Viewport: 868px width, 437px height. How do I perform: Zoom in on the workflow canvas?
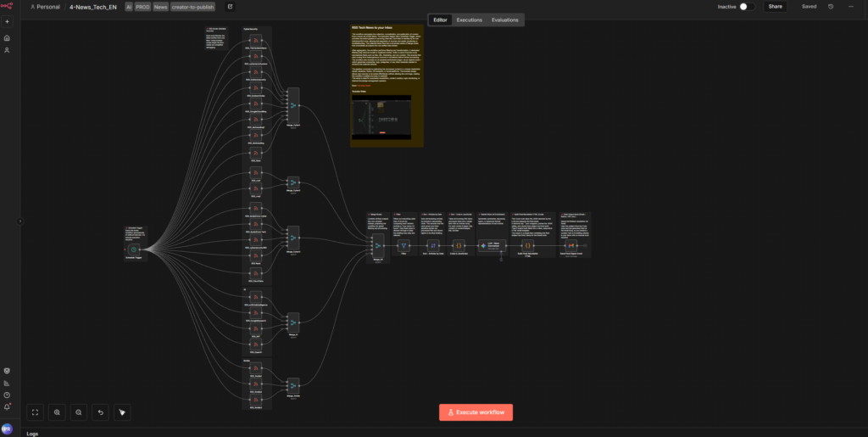[x=57, y=412]
